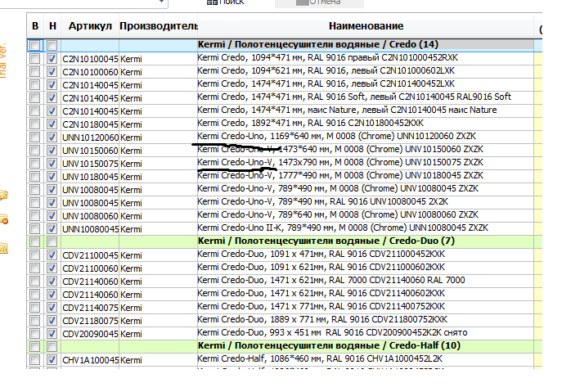
Task: Click name 'Kermi Credo-Half, 1086*460 мм'
Action: point(320,358)
